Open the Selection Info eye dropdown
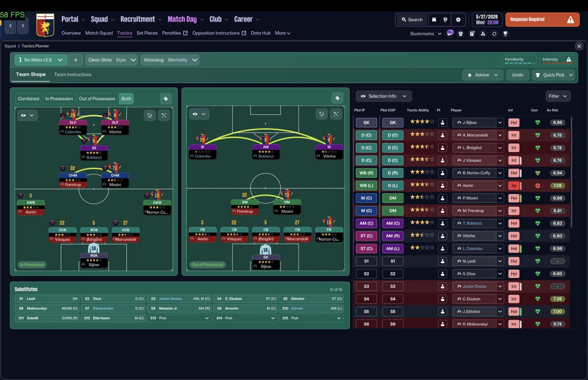 click(384, 96)
